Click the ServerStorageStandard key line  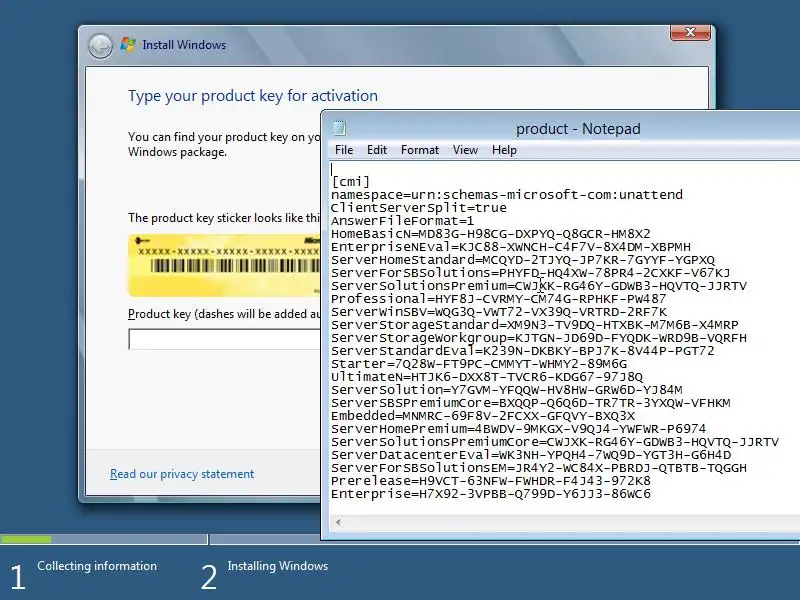point(535,325)
